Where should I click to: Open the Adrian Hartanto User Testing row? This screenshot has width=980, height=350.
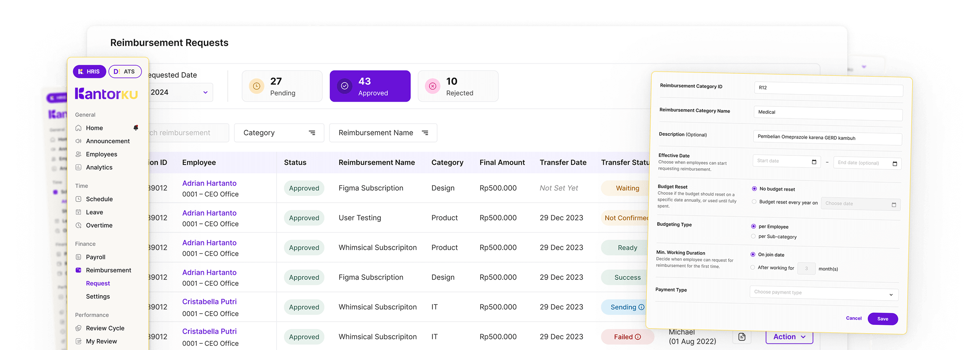point(398,218)
